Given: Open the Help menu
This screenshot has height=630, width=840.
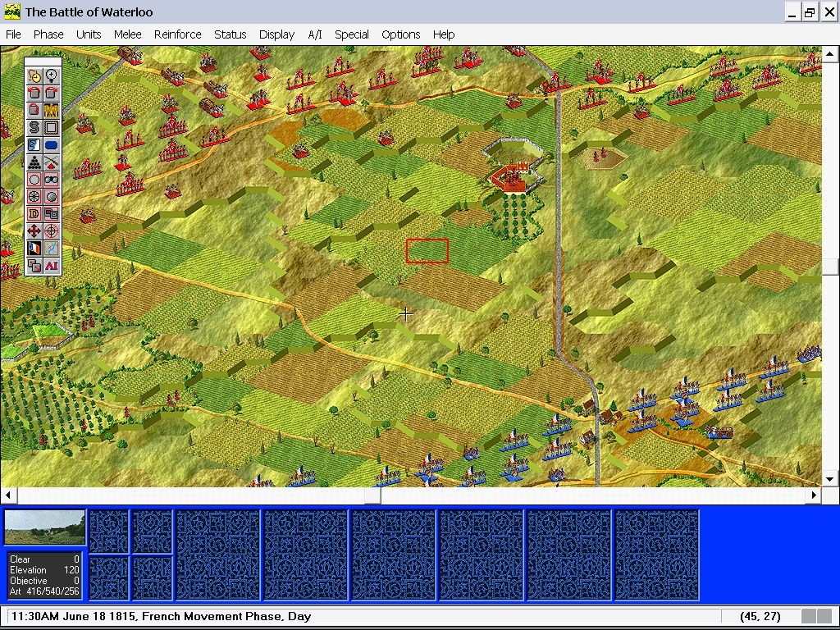Looking at the screenshot, I should coord(444,34).
